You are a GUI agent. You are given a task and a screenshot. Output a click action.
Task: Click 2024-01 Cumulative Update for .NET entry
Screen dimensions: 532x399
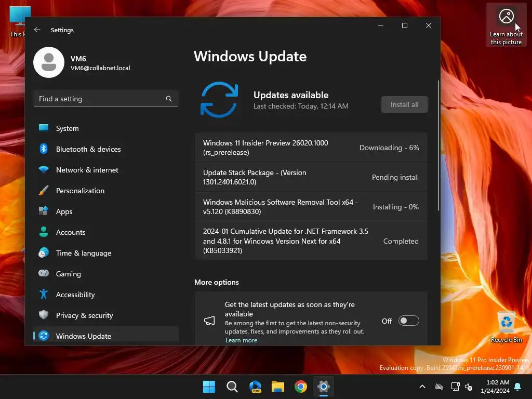311,241
